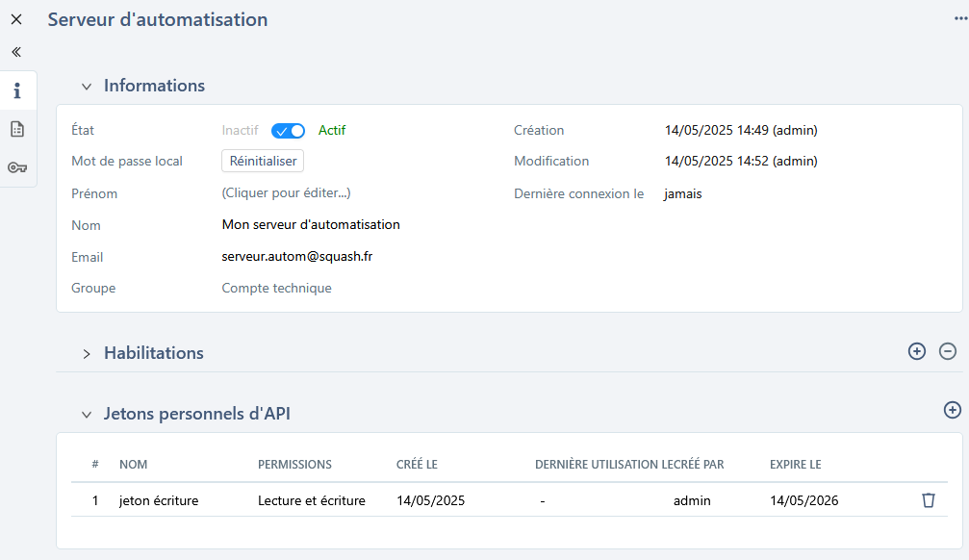Close the 'Serveur d'automatisation' panel with the X
The image size is (969, 560).
click(15, 18)
